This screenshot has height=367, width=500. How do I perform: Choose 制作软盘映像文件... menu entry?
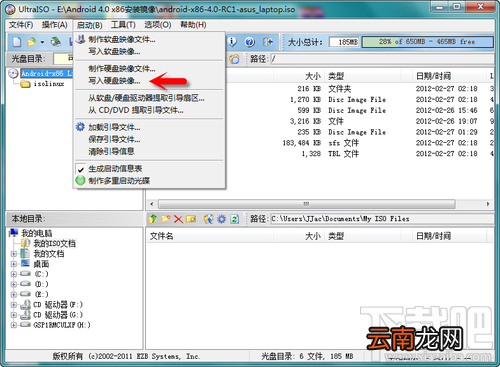tap(122, 39)
